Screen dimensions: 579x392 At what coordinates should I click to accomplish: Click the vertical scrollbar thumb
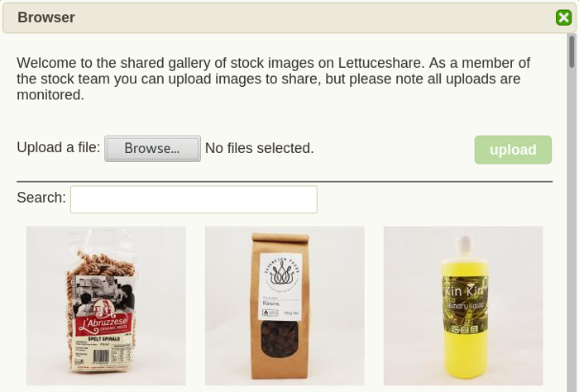(x=572, y=51)
